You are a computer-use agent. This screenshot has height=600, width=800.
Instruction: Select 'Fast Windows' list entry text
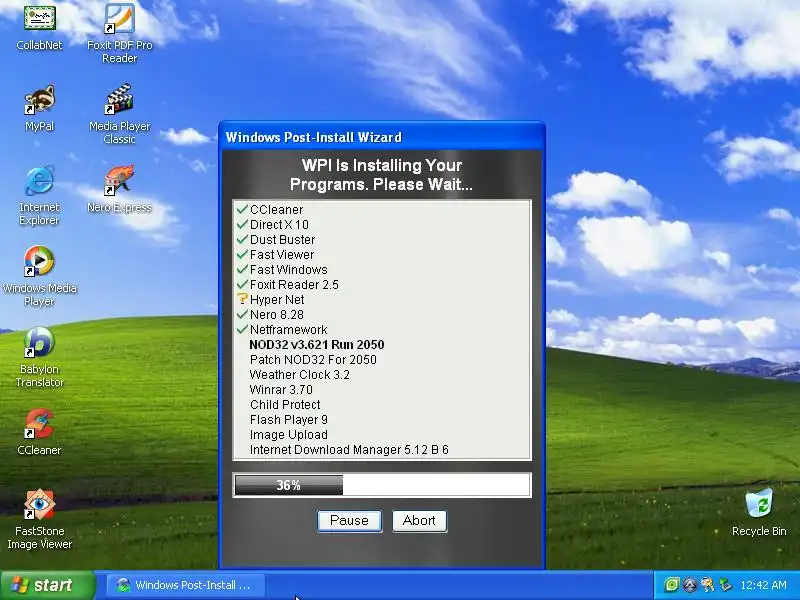[288, 269]
